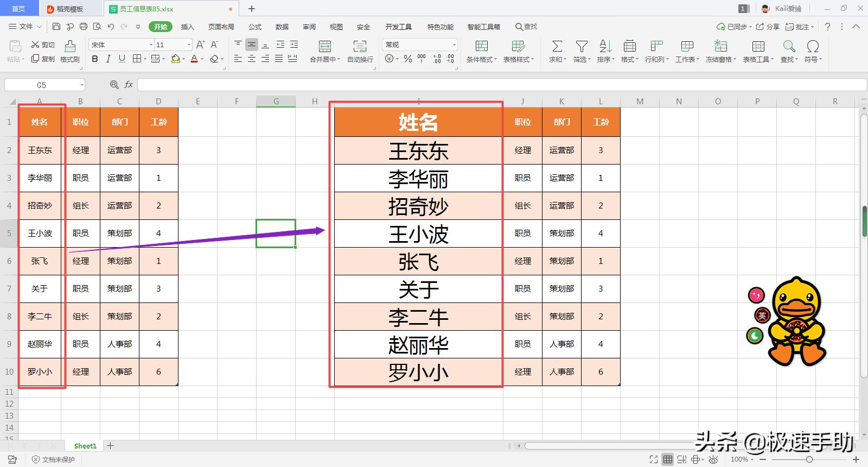Expand the name box G5 dropdown
868x467 pixels.
coord(82,85)
